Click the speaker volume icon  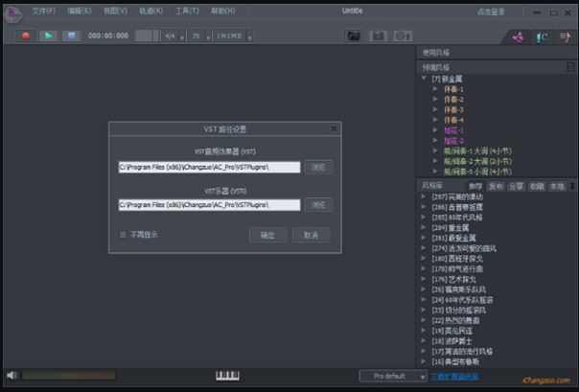[x=12, y=376]
